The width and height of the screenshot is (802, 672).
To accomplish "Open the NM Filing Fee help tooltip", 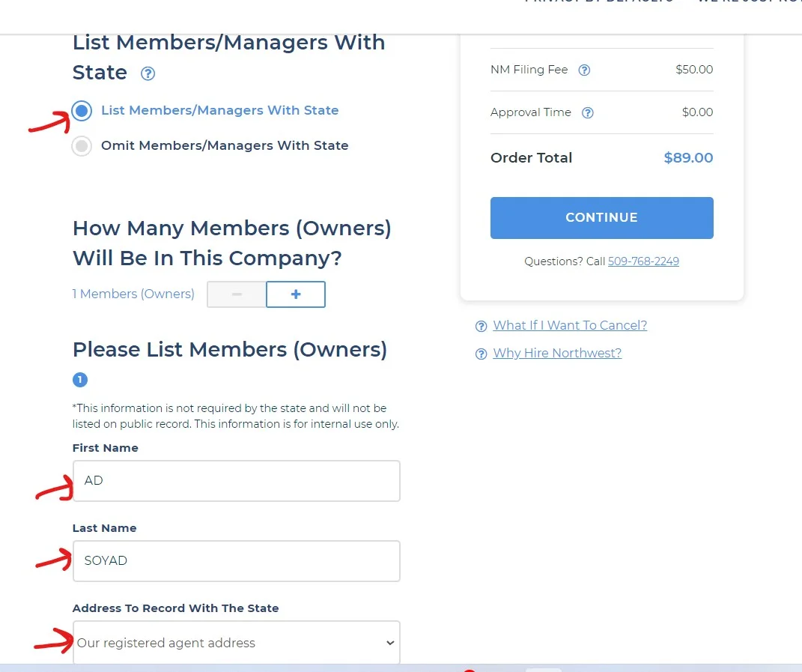I will click(x=585, y=70).
